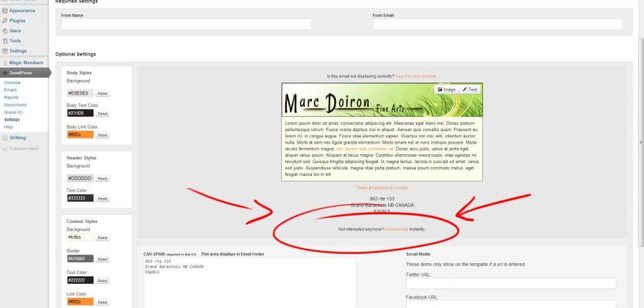This screenshot has height=308, width=644.
Task: Focus the Twitter URL field
Action: pos(511,283)
